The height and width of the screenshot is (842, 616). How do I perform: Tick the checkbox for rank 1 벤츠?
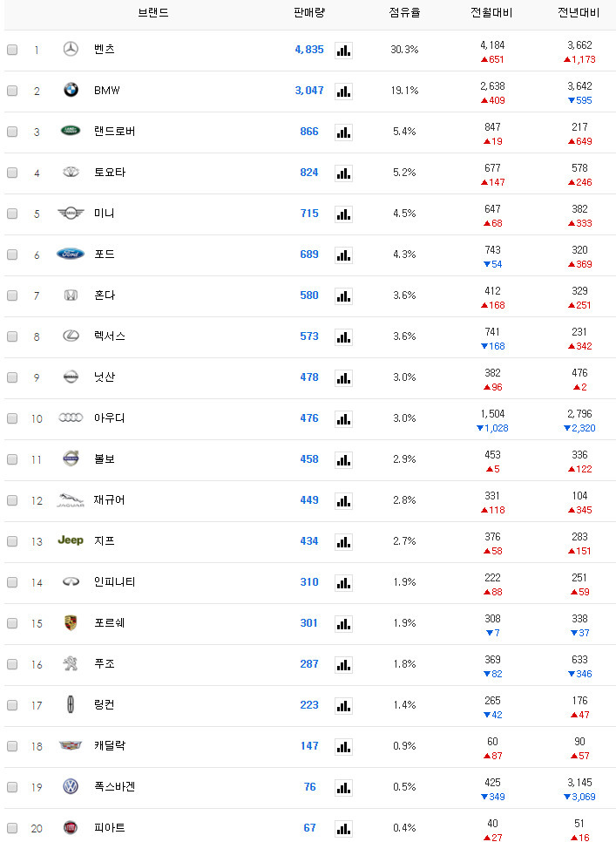coord(12,50)
